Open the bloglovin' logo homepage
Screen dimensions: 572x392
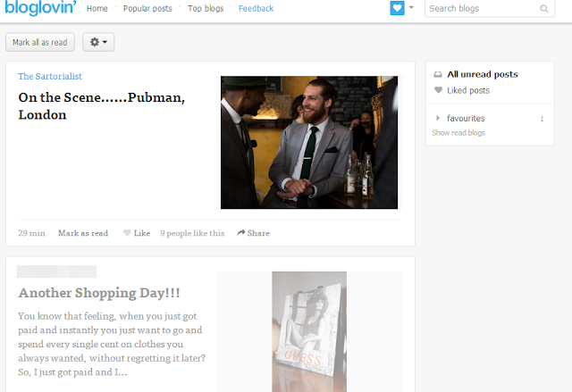(x=40, y=7)
